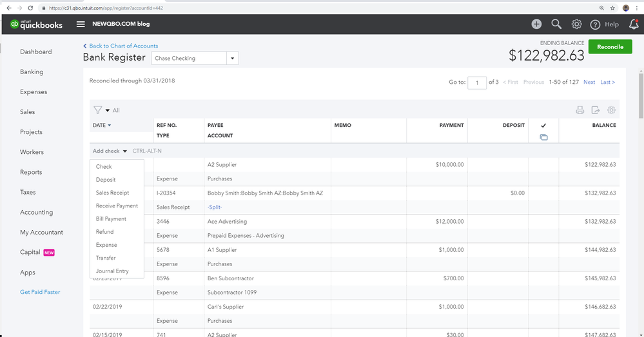The width and height of the screenshot is (644, 337).
Task: Select Journal Entry from the transaction list
Action: [112, 271]
